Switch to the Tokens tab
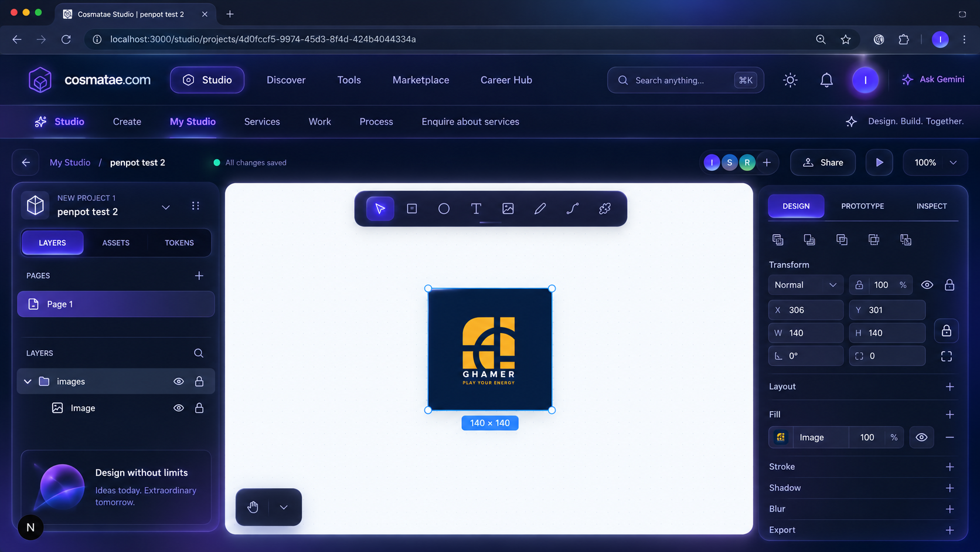The width and height of the screenshot is (980, 552). coord(179,243)
